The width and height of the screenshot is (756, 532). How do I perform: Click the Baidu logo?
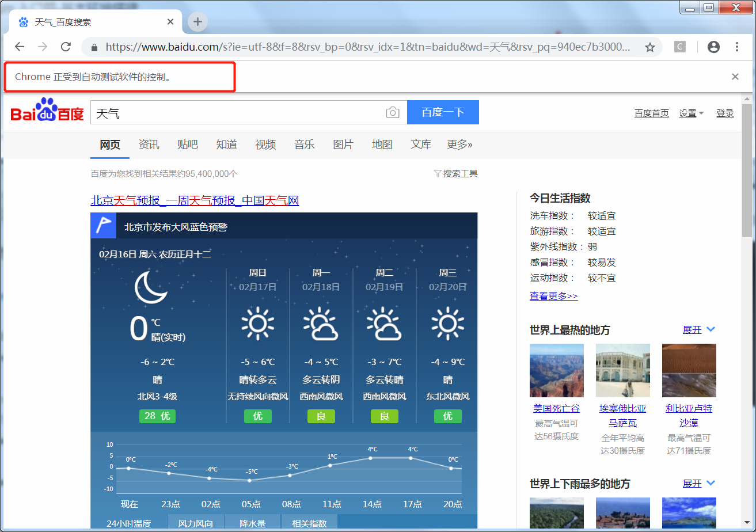tap(47, 110)
